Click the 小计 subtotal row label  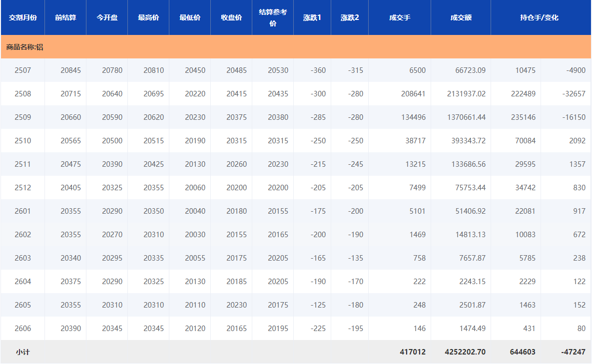tap(22, 352)
